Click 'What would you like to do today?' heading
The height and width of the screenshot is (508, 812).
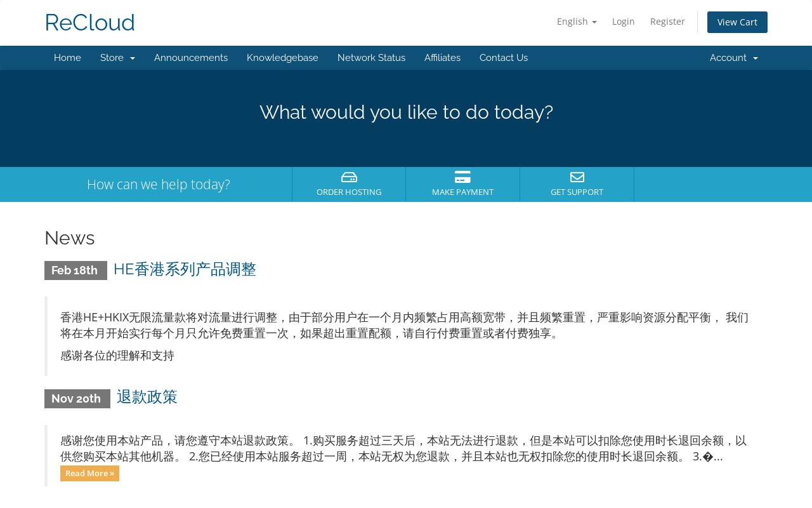tap(406, 112)
